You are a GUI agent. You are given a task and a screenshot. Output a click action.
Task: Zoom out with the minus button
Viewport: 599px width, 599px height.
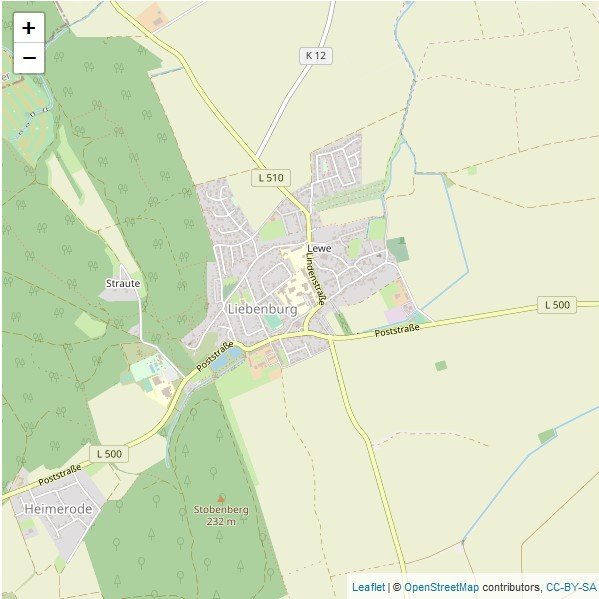29,58
